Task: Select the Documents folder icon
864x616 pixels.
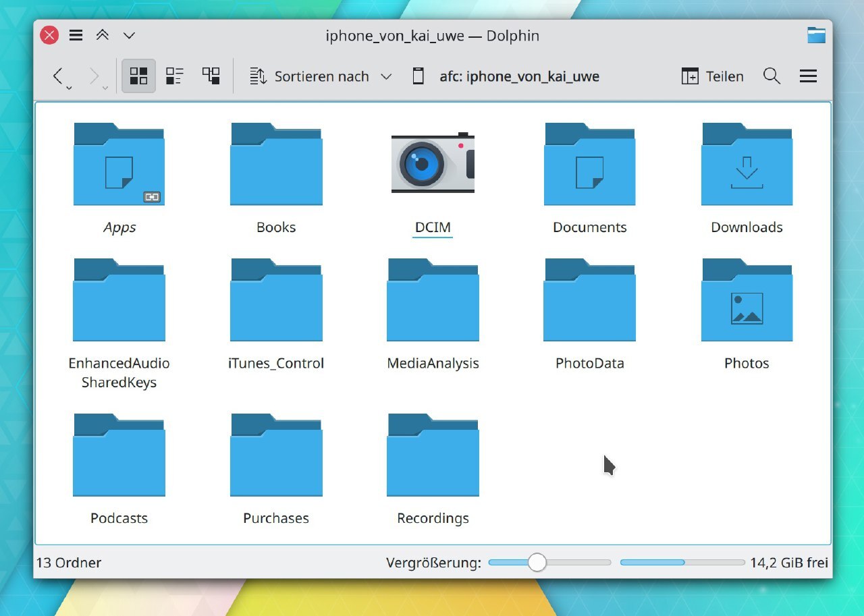Action: coord(589,164)
